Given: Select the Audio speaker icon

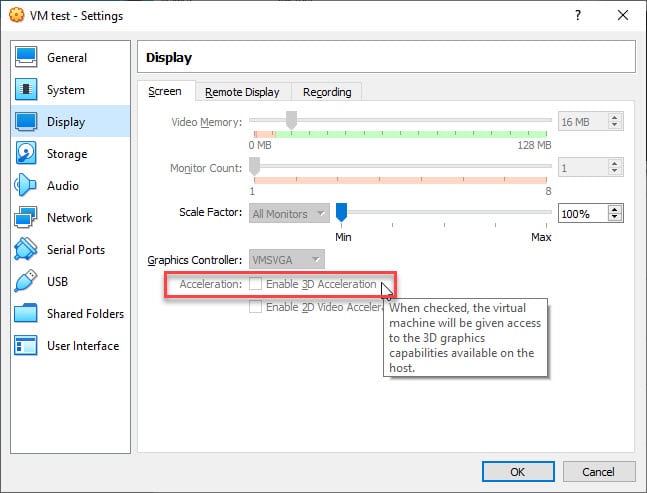Looking at the screenshot, I should point(25,185).
